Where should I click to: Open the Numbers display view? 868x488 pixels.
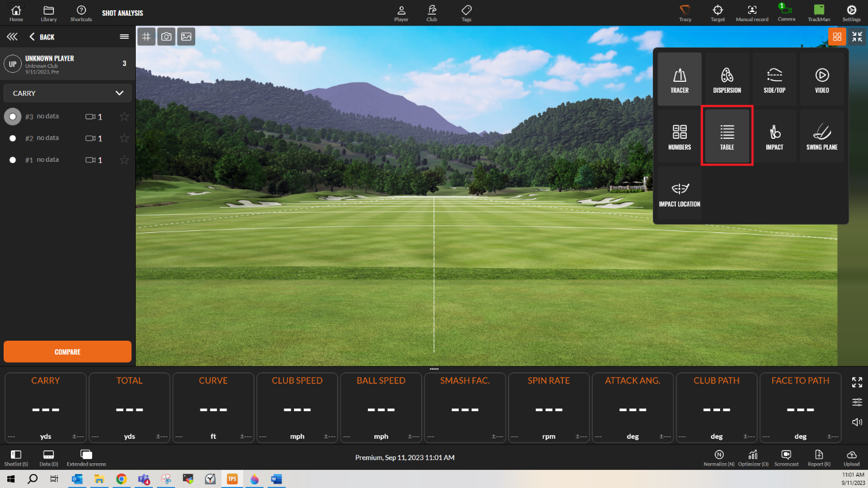(679, 136)
